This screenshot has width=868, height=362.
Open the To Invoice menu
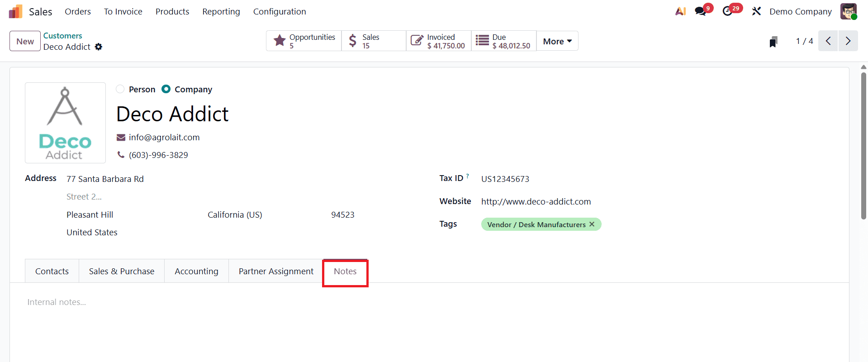[x=123, y=11]
